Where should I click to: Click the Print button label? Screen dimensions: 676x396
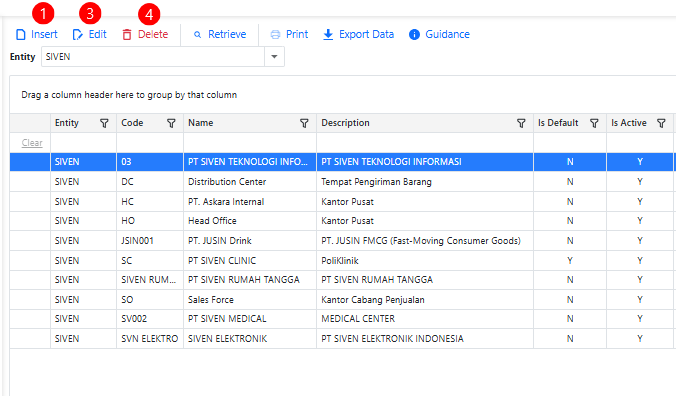click(x=297, y=34)
